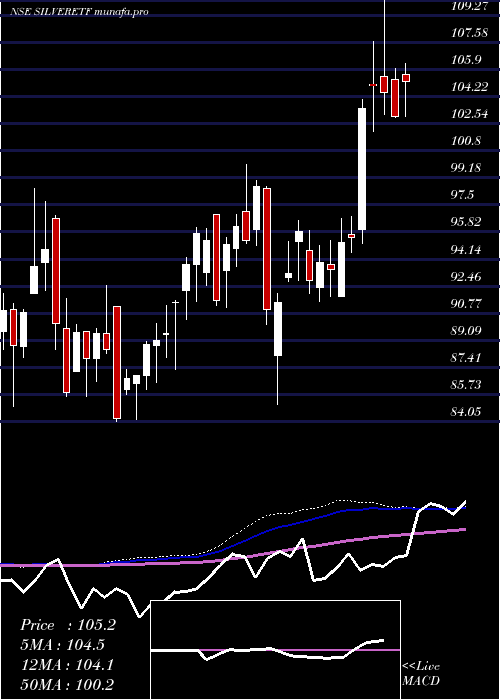Click the 50MA : 100.2 readout
Image resolution: width=500 pixels, height=700 pixels.
(67, 685)
